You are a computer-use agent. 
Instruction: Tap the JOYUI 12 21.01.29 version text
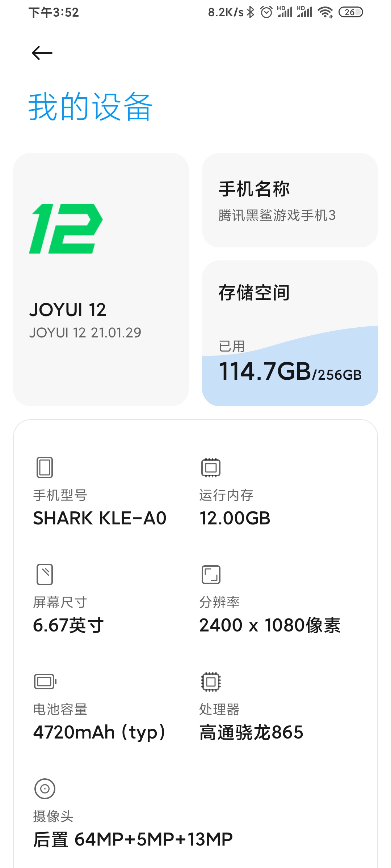85,333
